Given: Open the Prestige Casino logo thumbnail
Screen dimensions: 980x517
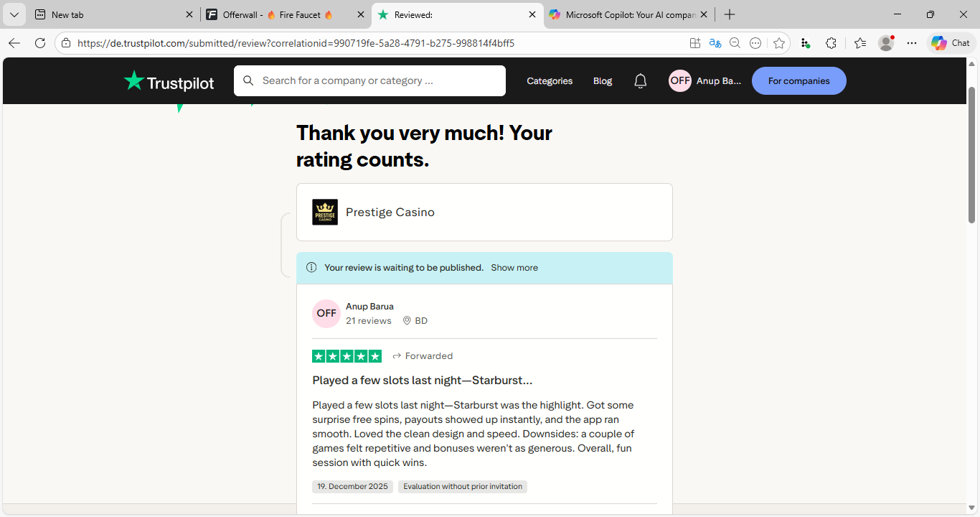Looking at the screenshot, I should pos(325,212).
